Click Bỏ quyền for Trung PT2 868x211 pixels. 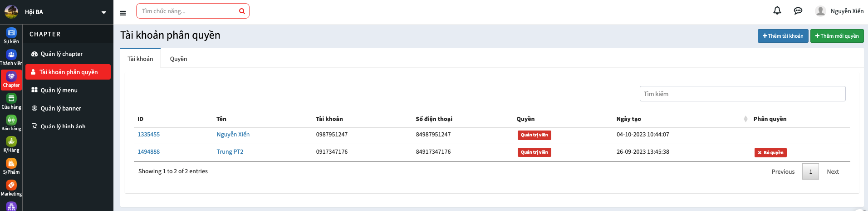770,153
